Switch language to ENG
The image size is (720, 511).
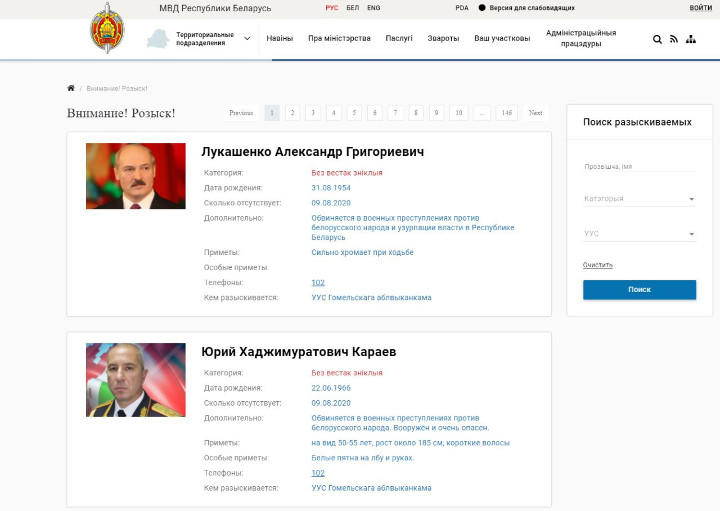tap(374, 8)
